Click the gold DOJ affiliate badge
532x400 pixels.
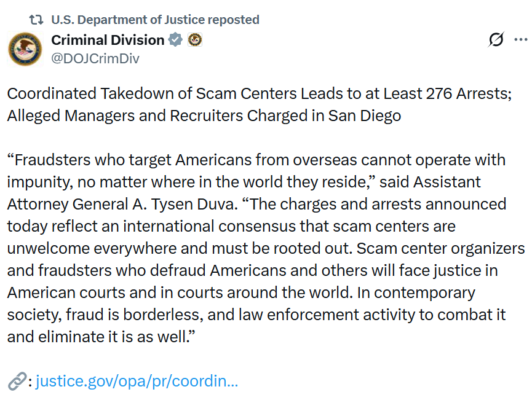[x=196, y=39]
